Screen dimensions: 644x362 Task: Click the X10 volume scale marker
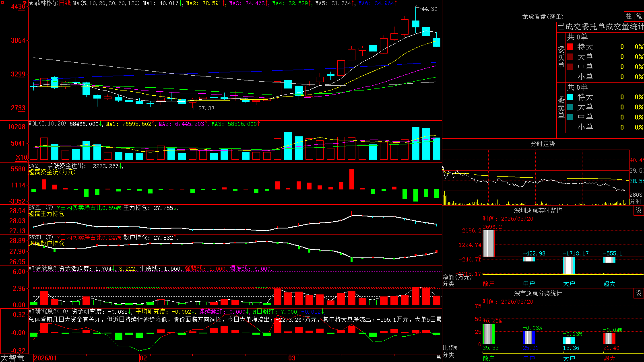[21, 157]
